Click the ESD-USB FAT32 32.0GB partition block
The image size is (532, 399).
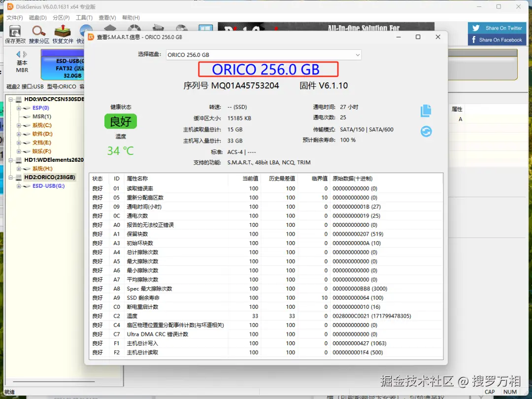pyautogui.click(x=63, y=65)
